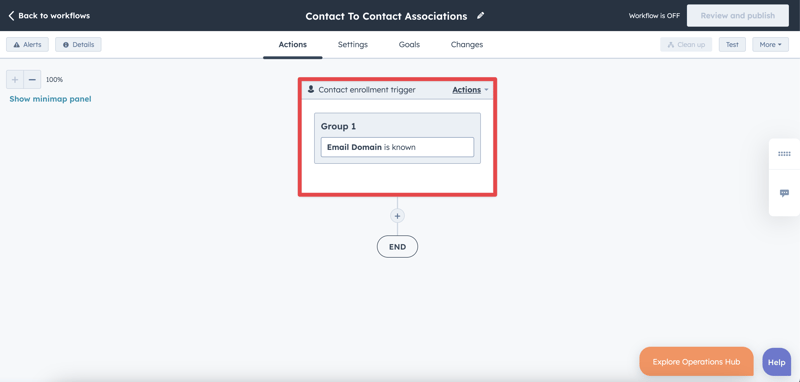Expand the Actions dropdown in the enrollment trigger

(470, 90)
